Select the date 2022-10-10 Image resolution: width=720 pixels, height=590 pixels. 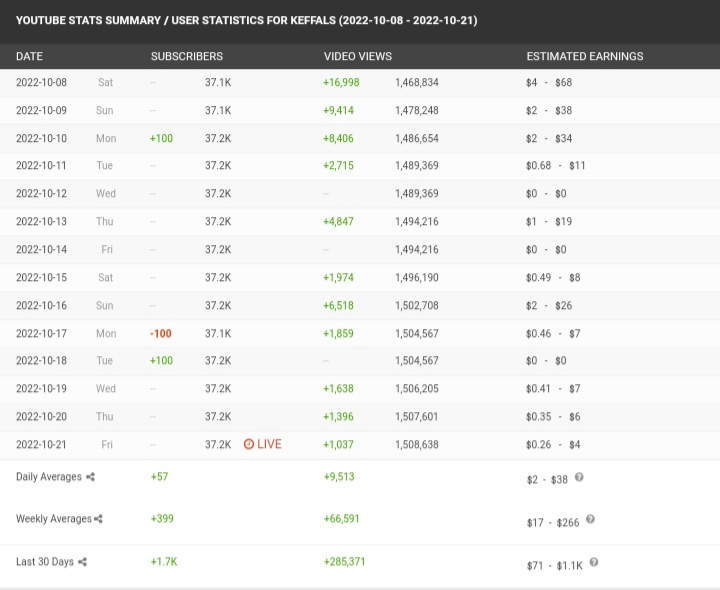(41, 139)
